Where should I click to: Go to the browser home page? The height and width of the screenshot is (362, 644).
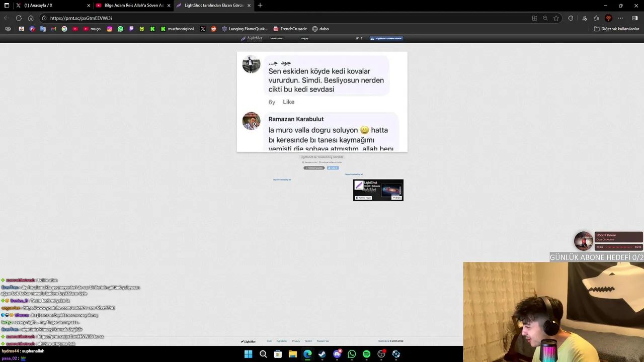click(31, 18)
